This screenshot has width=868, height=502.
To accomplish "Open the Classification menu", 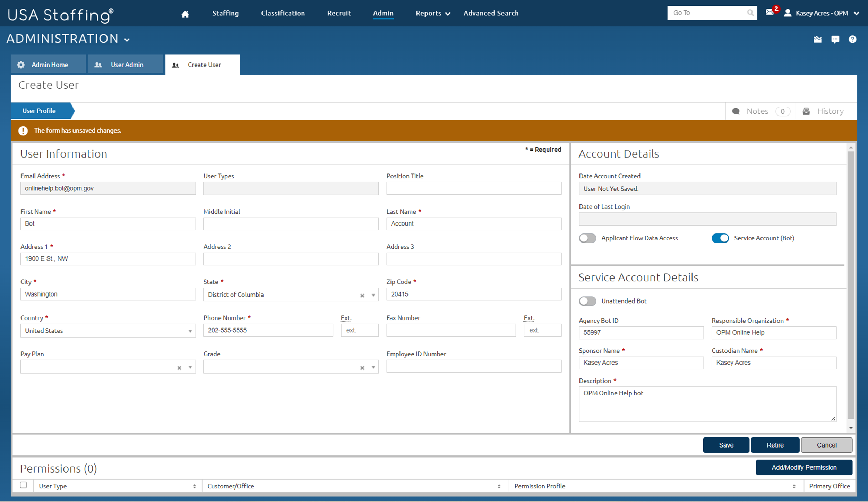I will [283, 13].
